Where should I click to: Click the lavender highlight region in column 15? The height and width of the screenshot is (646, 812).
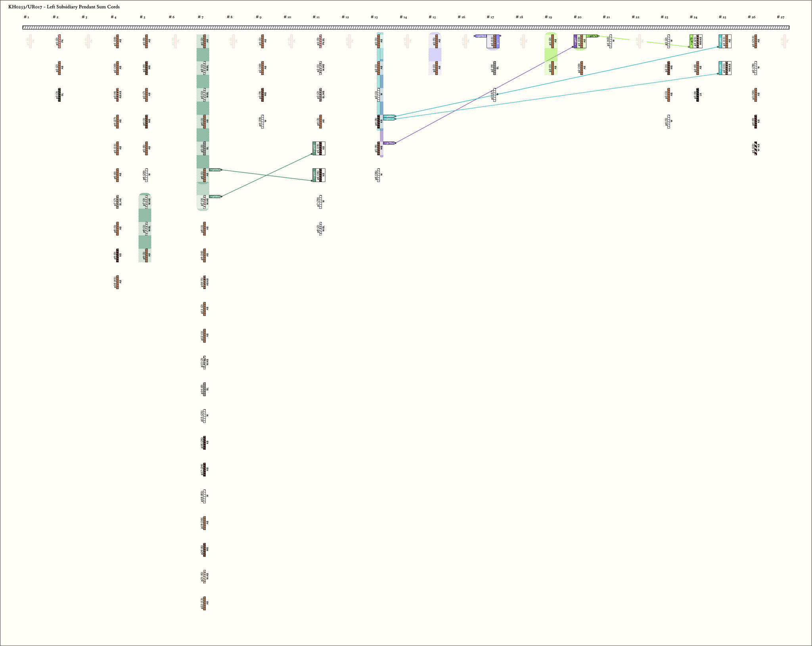click(435, 55)
